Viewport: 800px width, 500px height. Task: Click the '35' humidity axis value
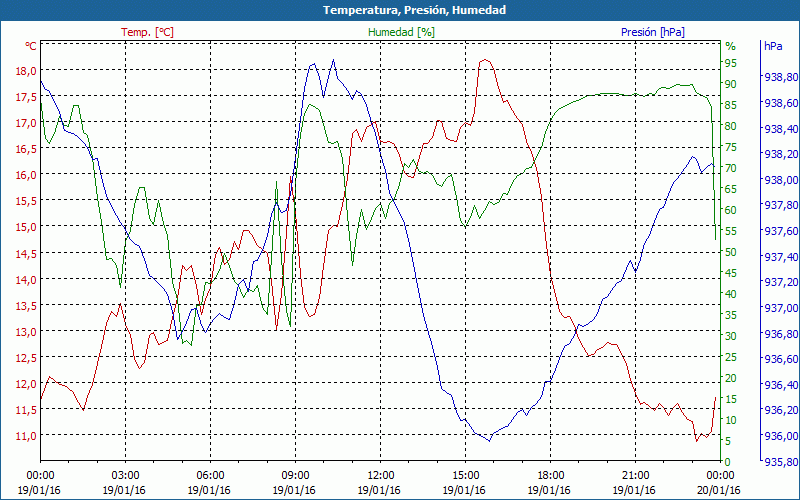tap(731, 315)
